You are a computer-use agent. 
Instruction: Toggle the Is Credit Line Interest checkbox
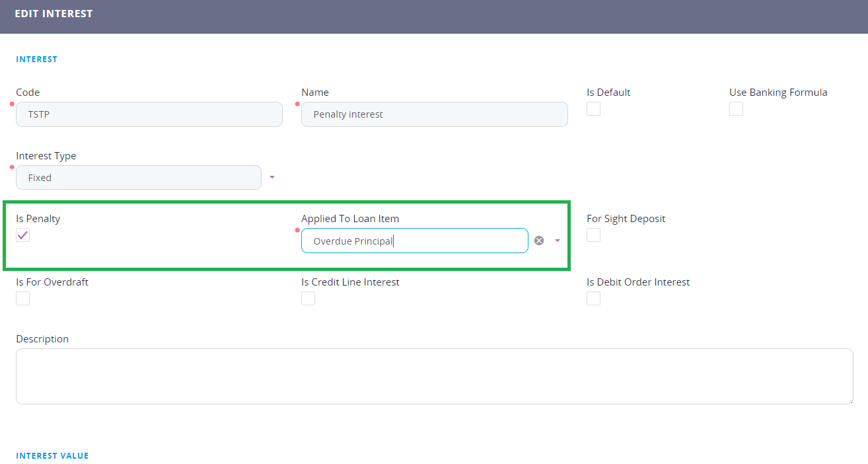(308, 298)
